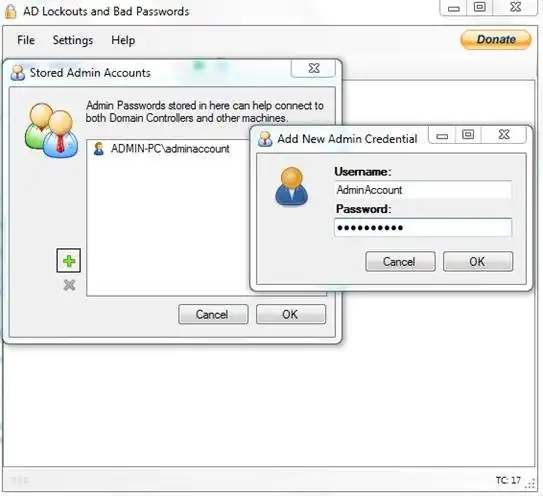Click the gray X remove account icon
The height and width of the screenshot is (496, 543).
[69, 285]
